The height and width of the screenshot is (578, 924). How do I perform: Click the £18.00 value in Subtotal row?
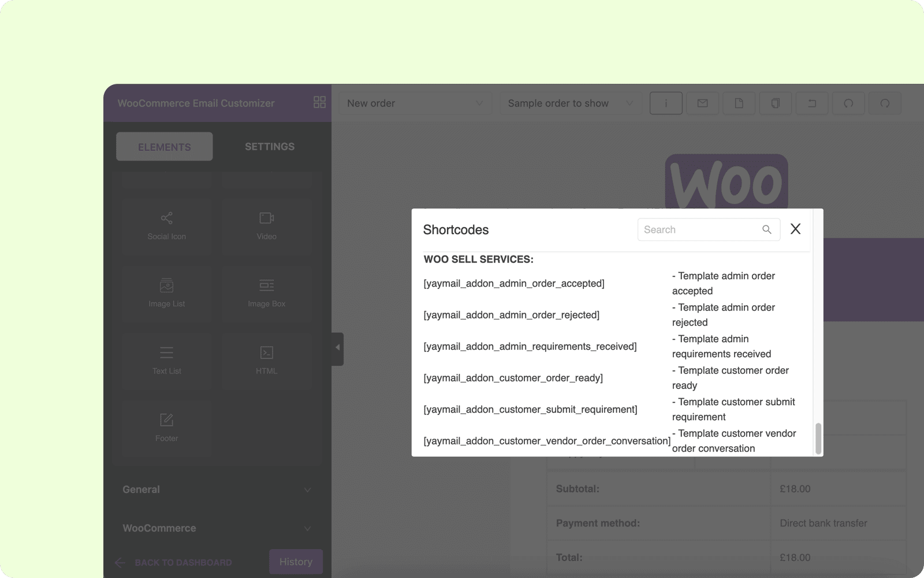click(x=795, y=489)
